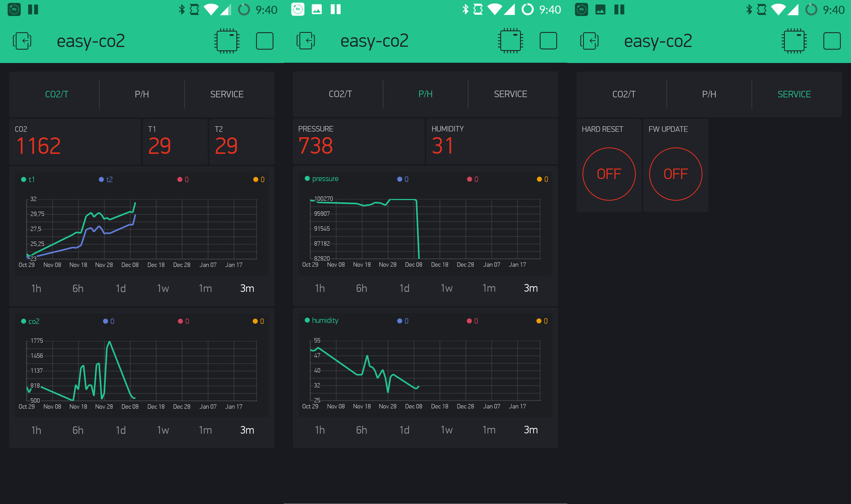Open the devices chip icon on left screen
This screenshot has height=504, width=851.
(227, 41)
